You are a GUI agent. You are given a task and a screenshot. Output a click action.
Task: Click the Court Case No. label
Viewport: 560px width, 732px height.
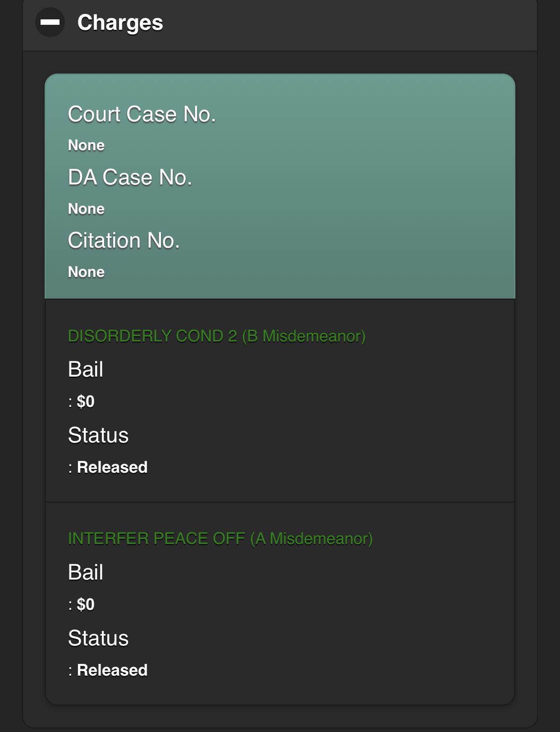pos(142,114)
